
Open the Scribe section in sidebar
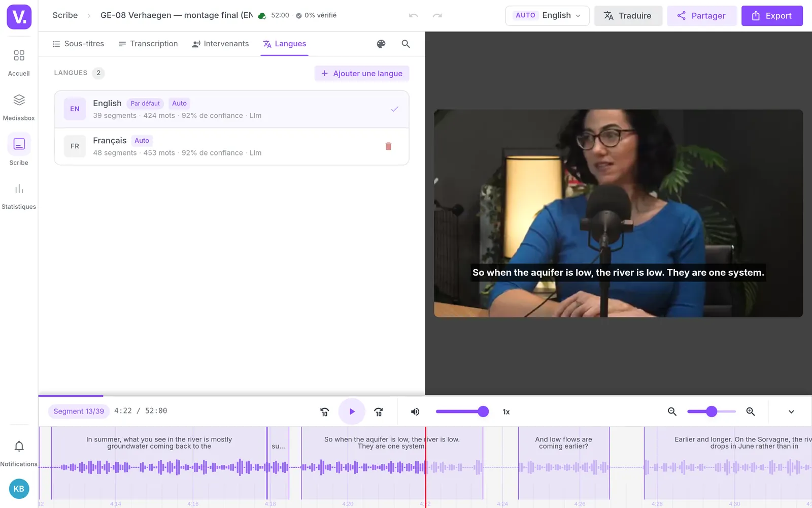click(19, 151)
